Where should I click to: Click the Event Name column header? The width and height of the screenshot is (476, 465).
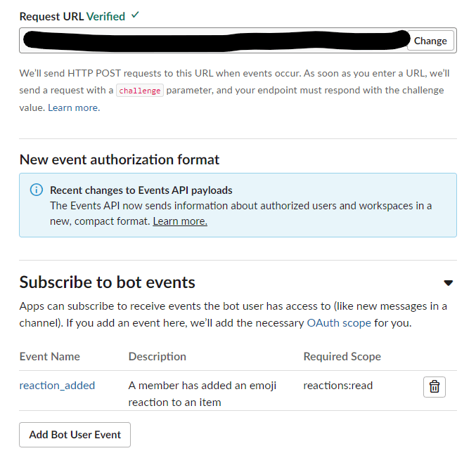point(50,356)
